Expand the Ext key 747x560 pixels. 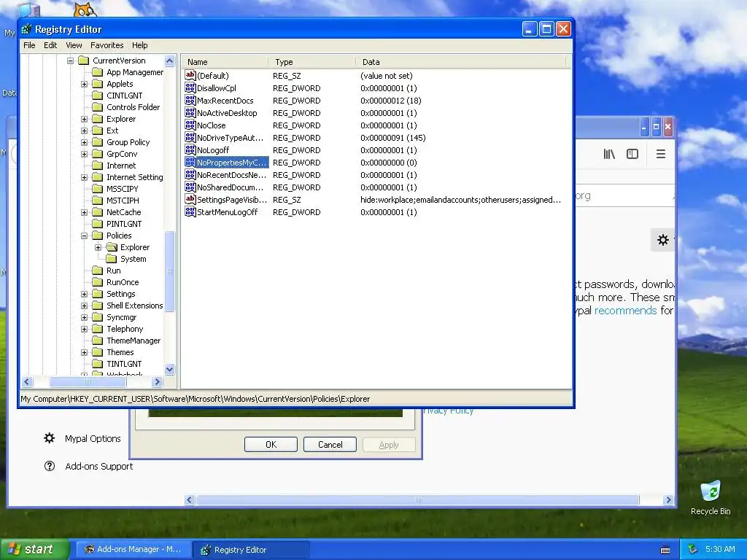point(85,131)
